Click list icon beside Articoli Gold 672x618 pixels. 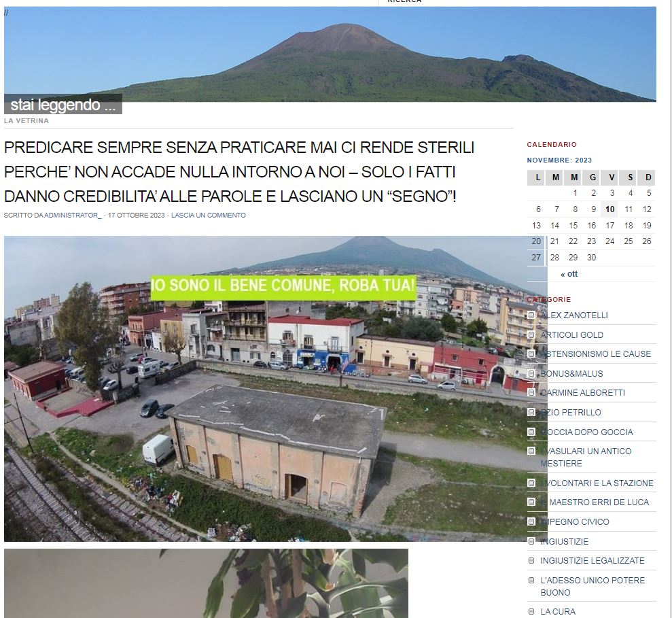tap(531, 334)
